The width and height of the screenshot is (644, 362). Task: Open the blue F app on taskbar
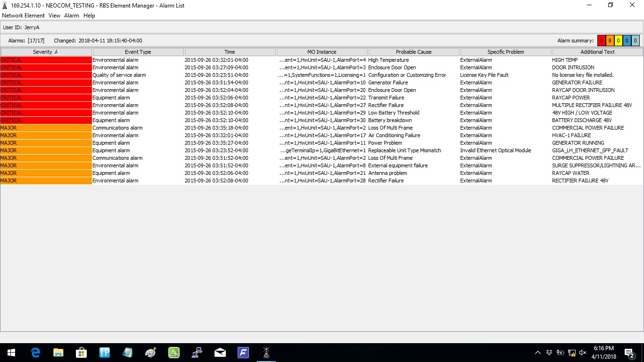tap(243, 353)
